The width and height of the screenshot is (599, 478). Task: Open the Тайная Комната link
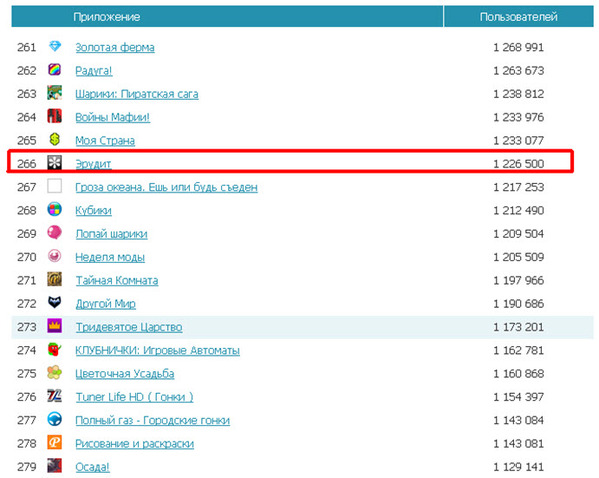[117, 280]
